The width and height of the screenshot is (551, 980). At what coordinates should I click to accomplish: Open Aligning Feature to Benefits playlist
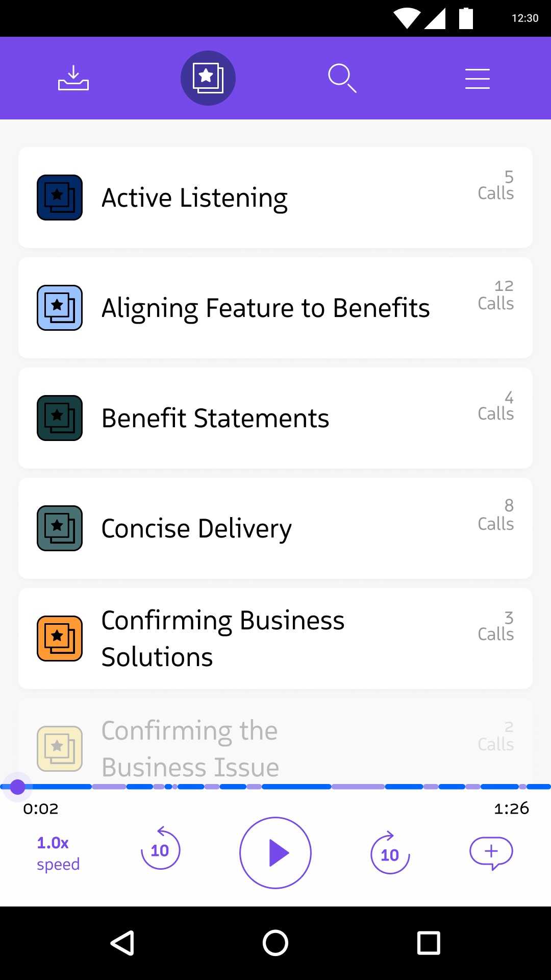[265, 308]
